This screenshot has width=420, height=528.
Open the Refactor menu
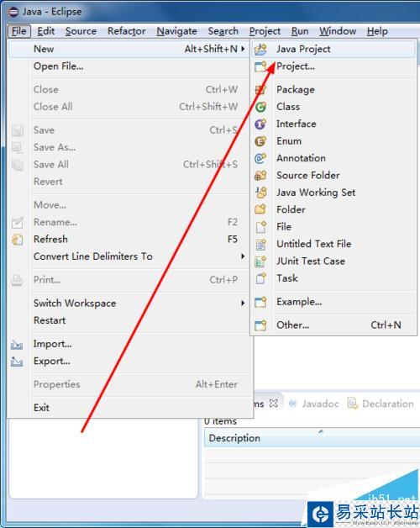click(127, 31)
